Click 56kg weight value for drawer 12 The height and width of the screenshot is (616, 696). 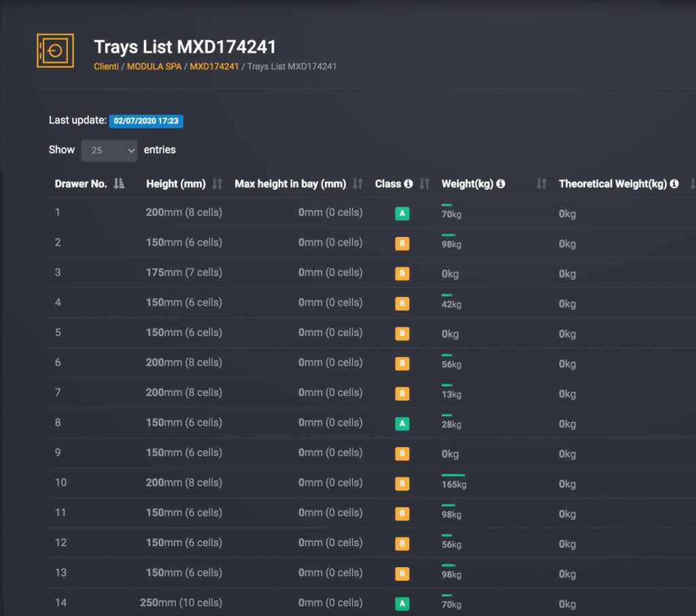(x=451, y=544)
